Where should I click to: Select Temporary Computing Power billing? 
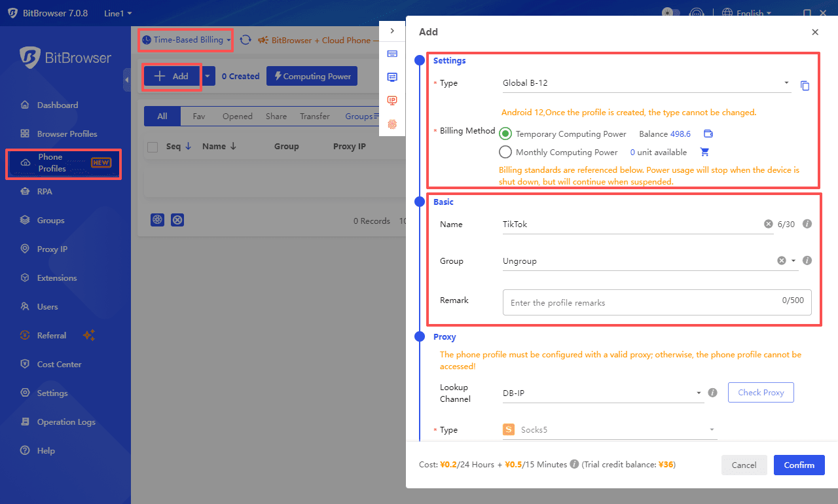(x=505, y=134)
